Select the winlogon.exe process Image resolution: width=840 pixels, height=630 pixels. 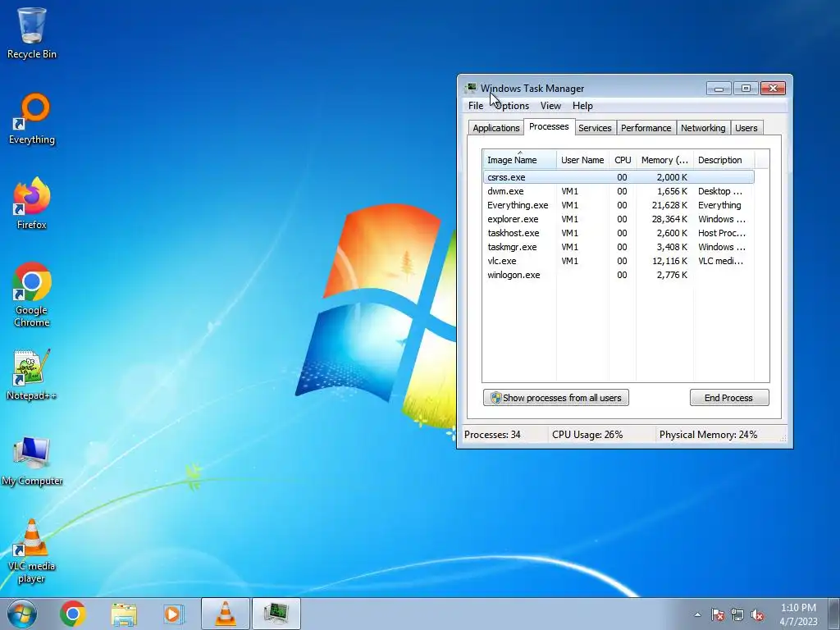click(x=619, y=274)
